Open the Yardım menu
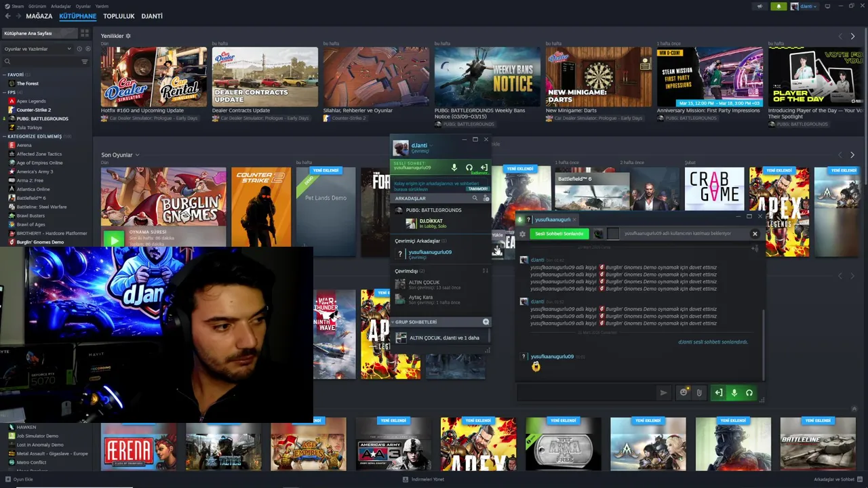The height and width of the screenshot is (488, 868). (x=102, y=6)
